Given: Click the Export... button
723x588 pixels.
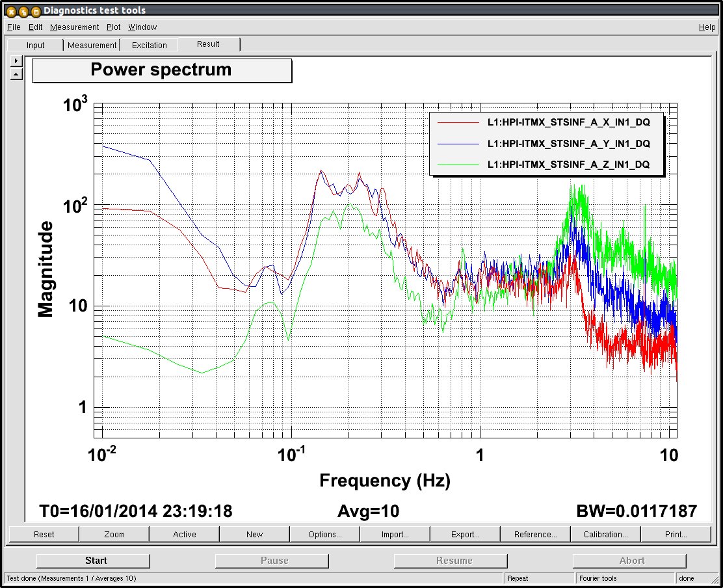Looking at the screenshot, I should pos(466,534).
